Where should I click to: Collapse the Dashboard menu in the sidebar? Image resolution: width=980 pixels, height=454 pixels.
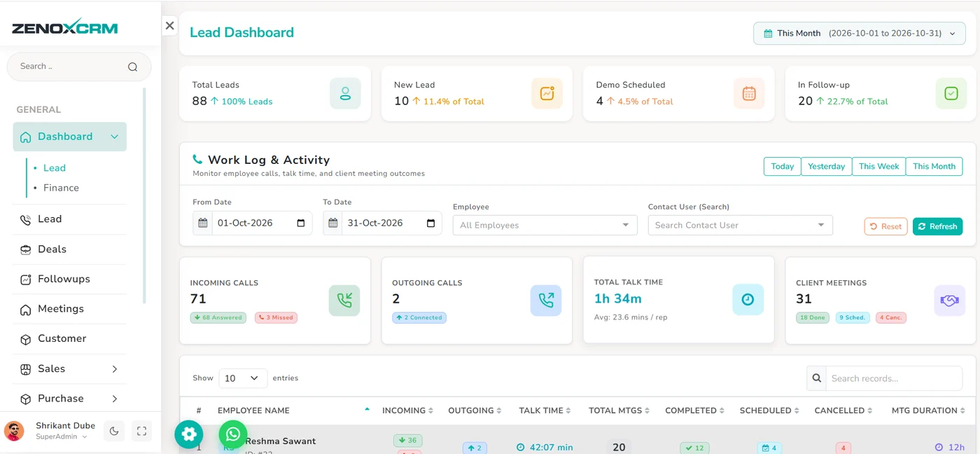tap(69, 137)
